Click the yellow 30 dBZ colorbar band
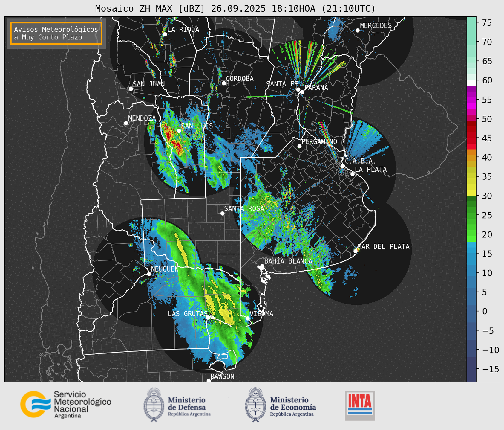Viewport: 504px width, 430px height. click(x=471, y=193)
